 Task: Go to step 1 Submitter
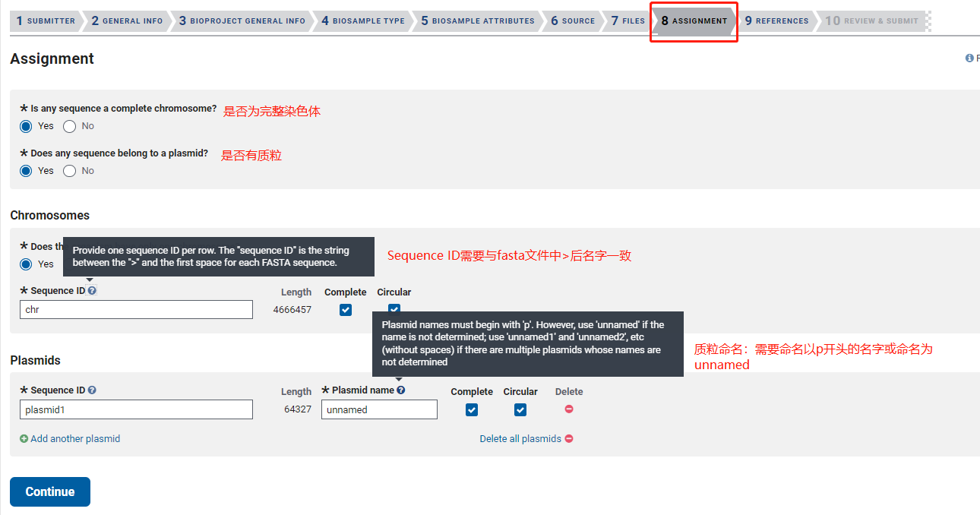46,21
